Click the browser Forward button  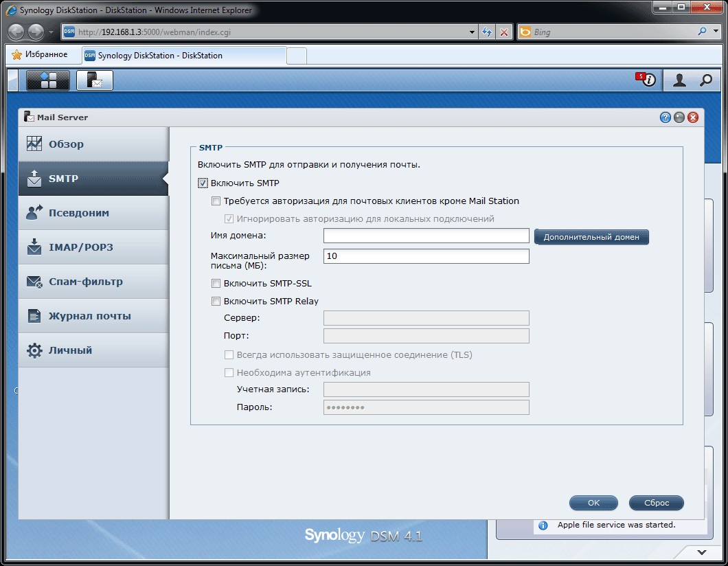(x=36, y=32)
